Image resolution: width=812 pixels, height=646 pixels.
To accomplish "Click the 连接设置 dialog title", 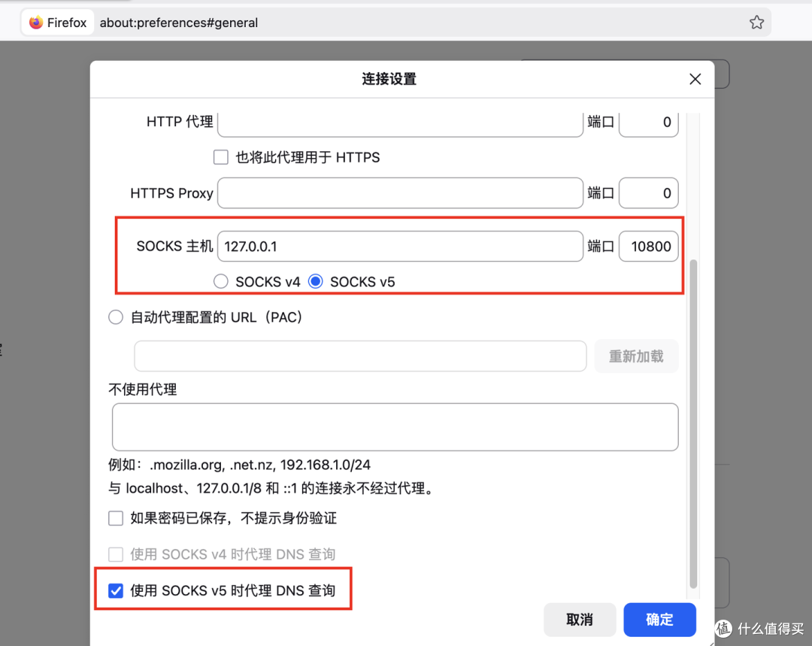I will pos(389,79).
